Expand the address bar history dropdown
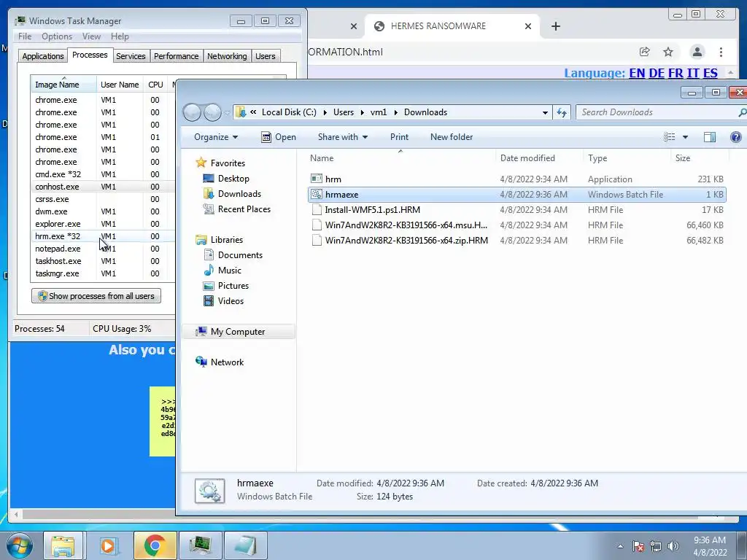 (x=545, y=113)
